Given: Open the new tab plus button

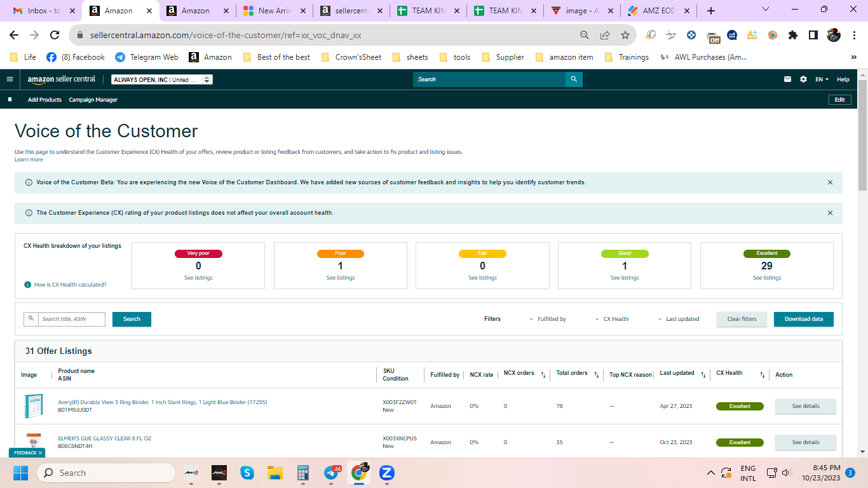Looking at the screenshot, I should tap(711, 11).
